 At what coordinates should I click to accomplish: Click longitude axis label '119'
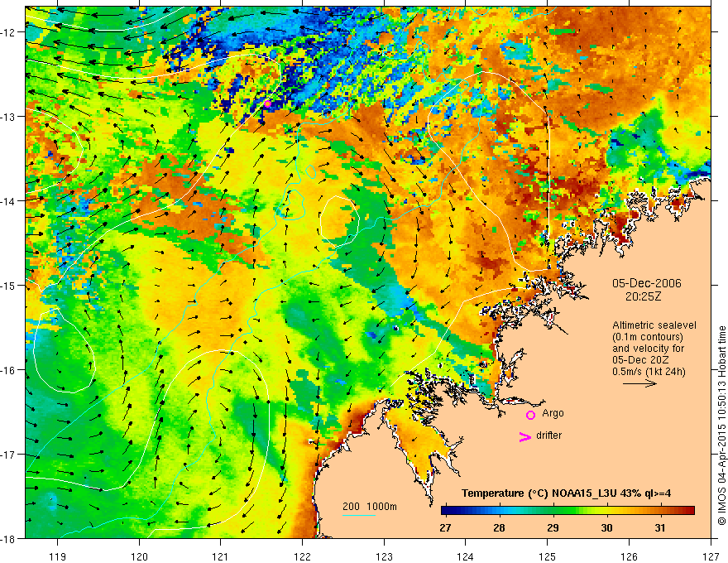pos(58,556)
